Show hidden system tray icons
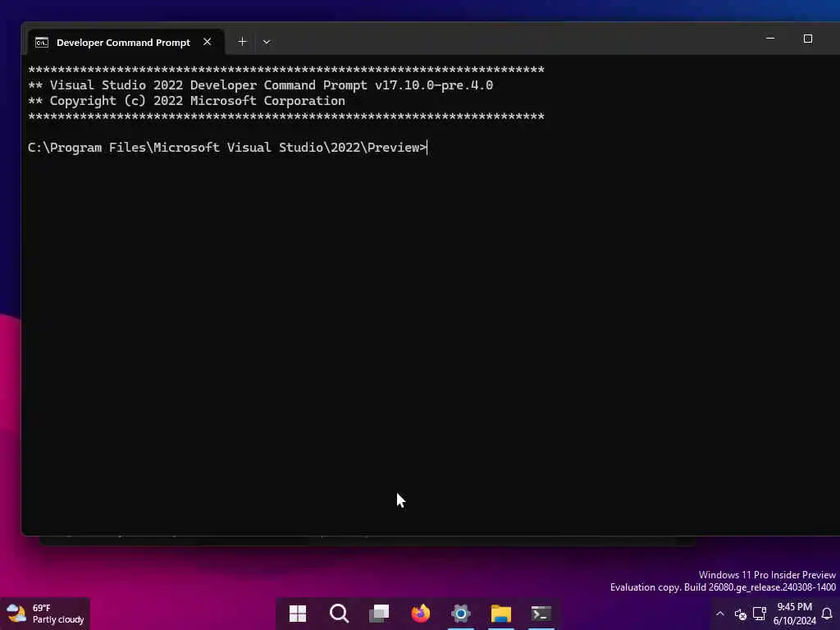 coord(720,614)
